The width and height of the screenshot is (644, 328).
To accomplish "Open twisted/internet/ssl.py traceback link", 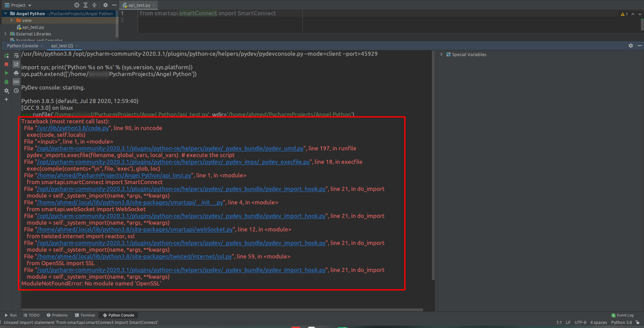I will 134,256.
